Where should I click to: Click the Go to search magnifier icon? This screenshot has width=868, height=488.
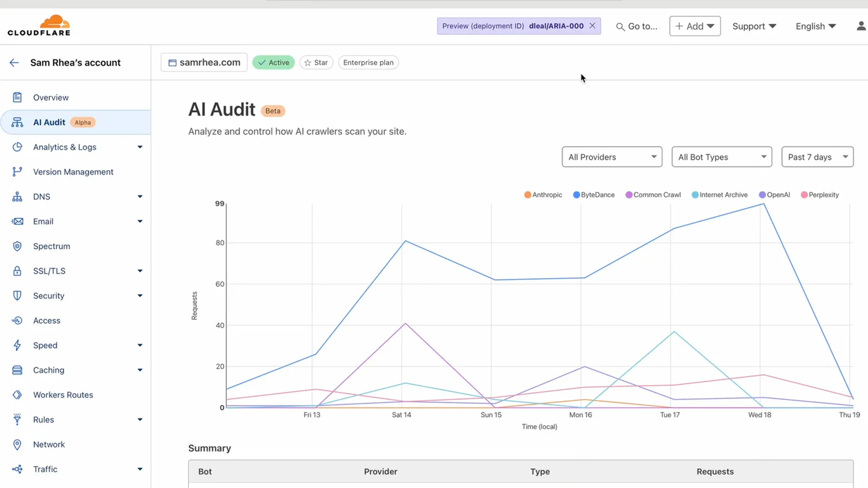(620, 27)
